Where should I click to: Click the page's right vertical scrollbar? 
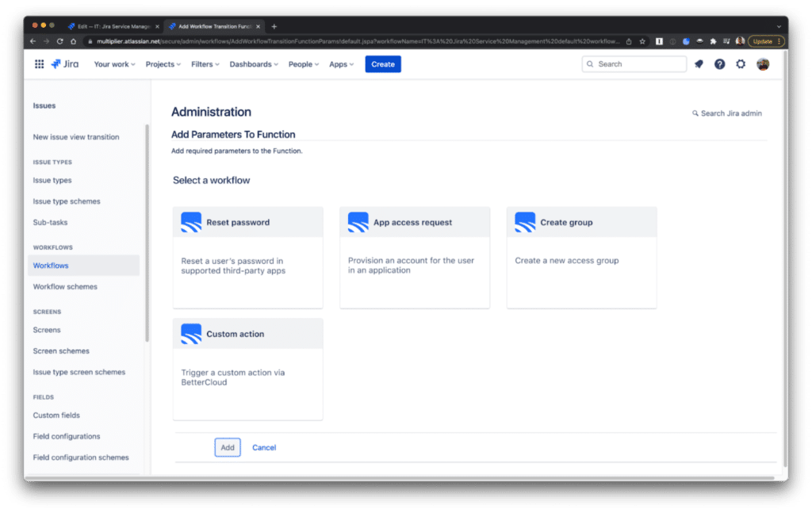click(785, 258)
